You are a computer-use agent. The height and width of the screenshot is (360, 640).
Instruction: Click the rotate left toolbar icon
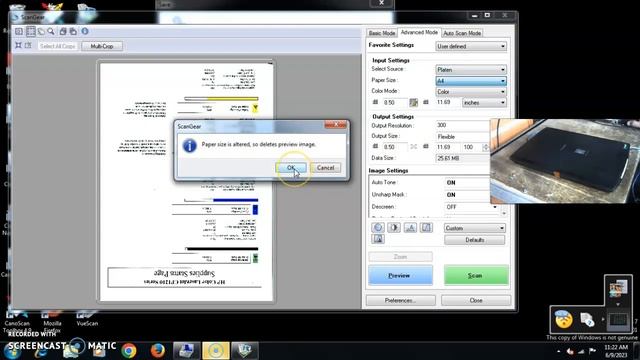pos(63,31)
